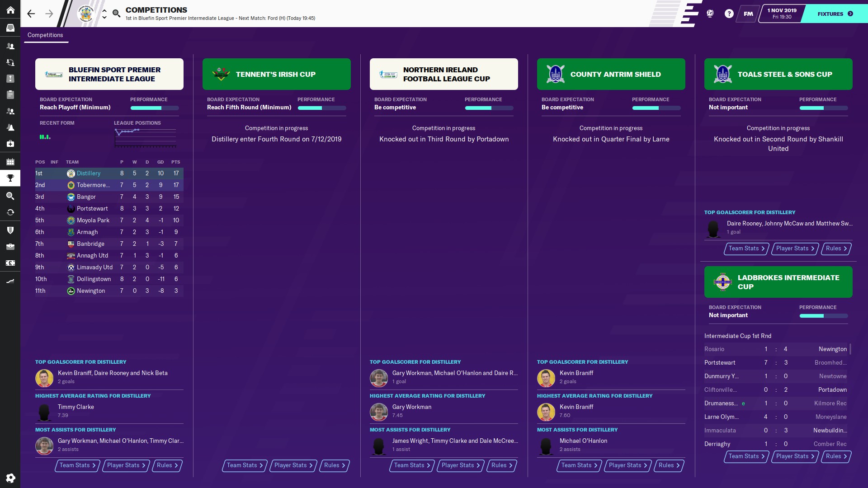Select Bangor in the league table
Screen dimensions: 868x488
pyautogui.click(x=109, y=197)
